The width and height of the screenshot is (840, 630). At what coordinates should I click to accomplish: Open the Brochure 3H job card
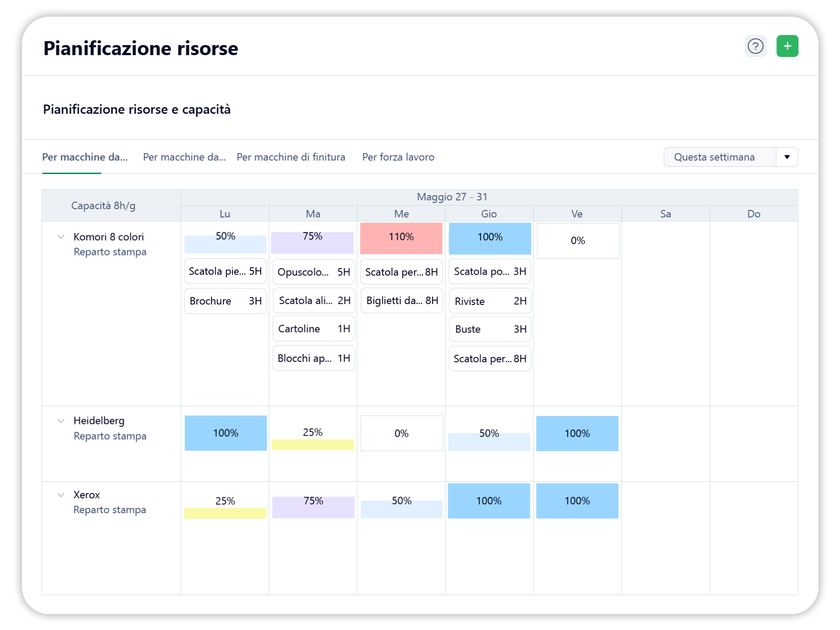(x=225, y=301)
